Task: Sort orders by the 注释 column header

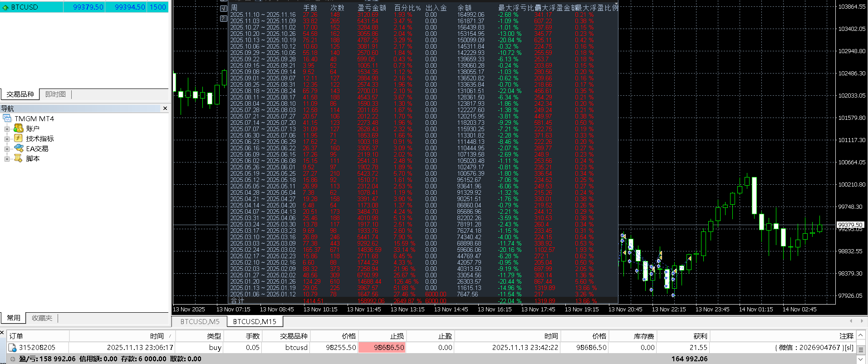Action: coord(783,336)
